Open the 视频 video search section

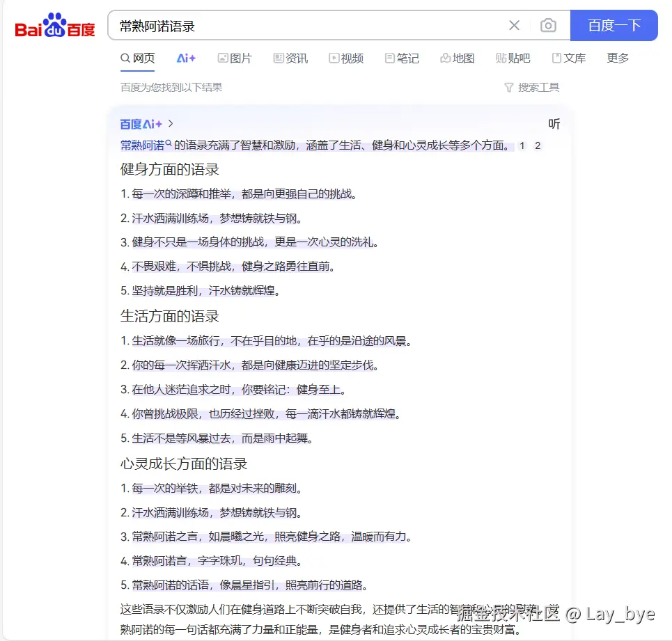tap(346, 58)
